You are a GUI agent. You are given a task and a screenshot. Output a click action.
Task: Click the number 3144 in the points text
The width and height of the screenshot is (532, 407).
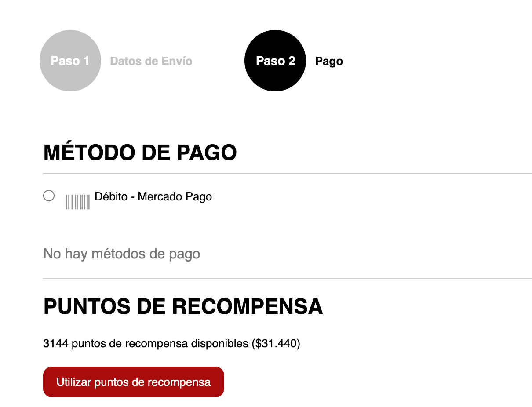click(x=56, y=343)
